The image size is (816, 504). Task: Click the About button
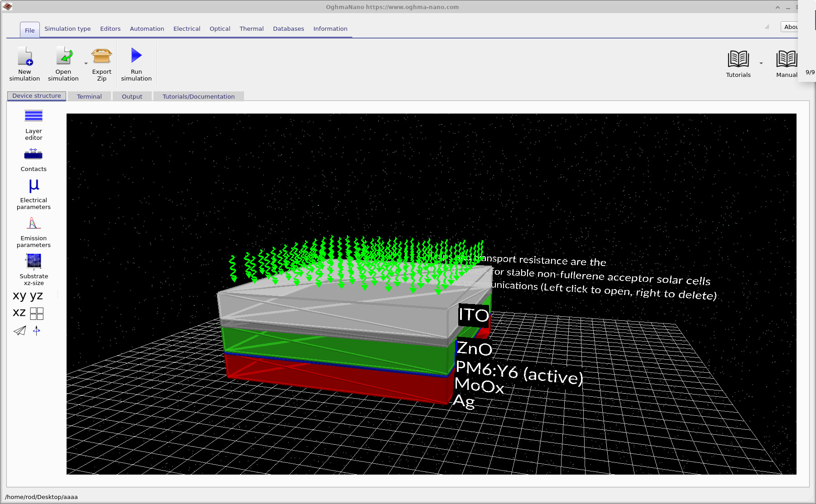point(790,27)
